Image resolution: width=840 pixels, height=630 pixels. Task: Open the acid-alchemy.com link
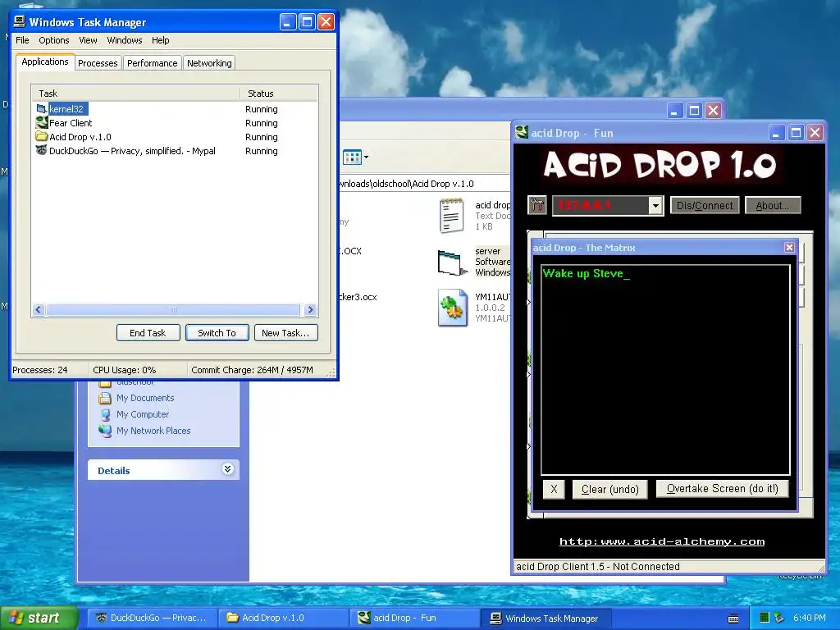pyautogui.click(x=662, y=541)
